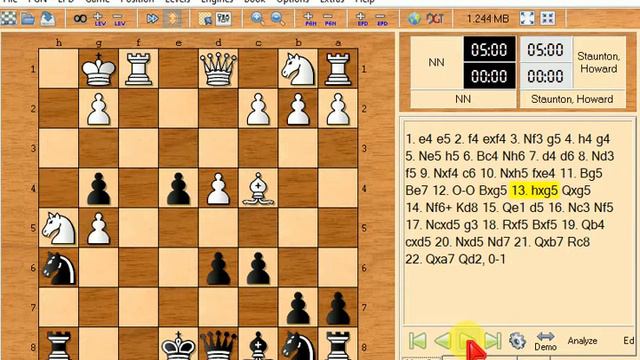This screenshot has width=640, height=360.
Task: Exit full screen with collapse arrows icon
Action: tap(547, 18)
